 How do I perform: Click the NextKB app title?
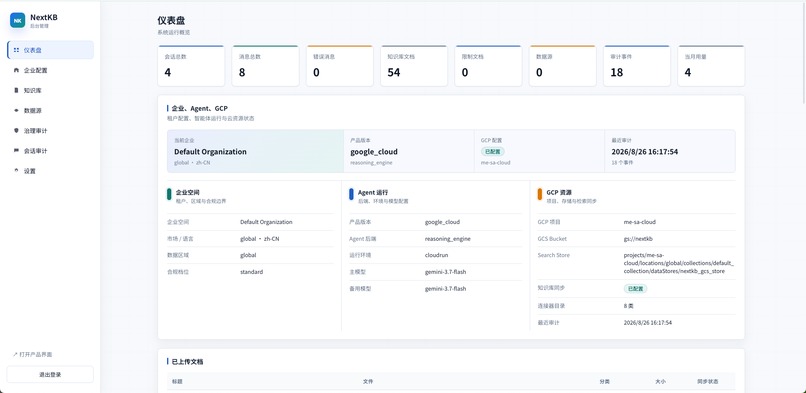click(x=44, y=17)
